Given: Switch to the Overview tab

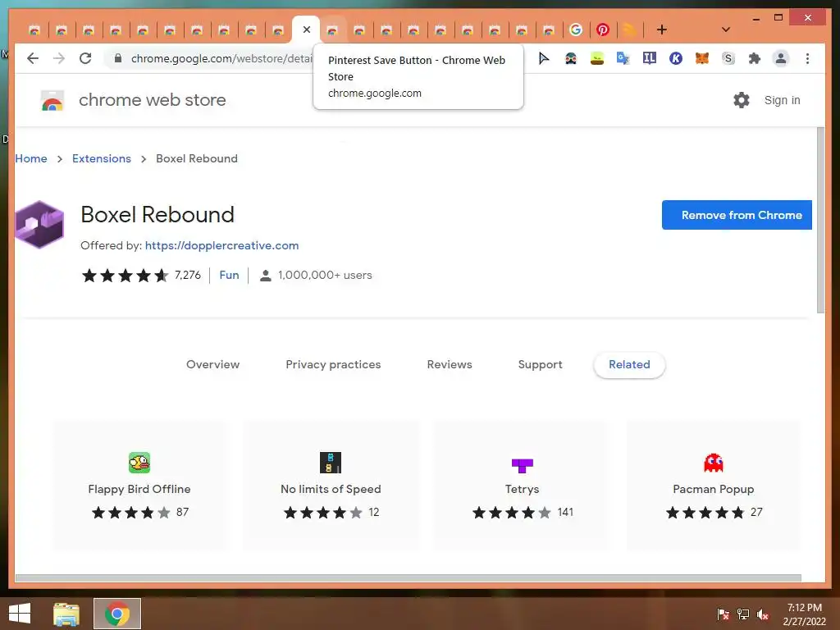Looking at the screenshot, I should 212,364.
